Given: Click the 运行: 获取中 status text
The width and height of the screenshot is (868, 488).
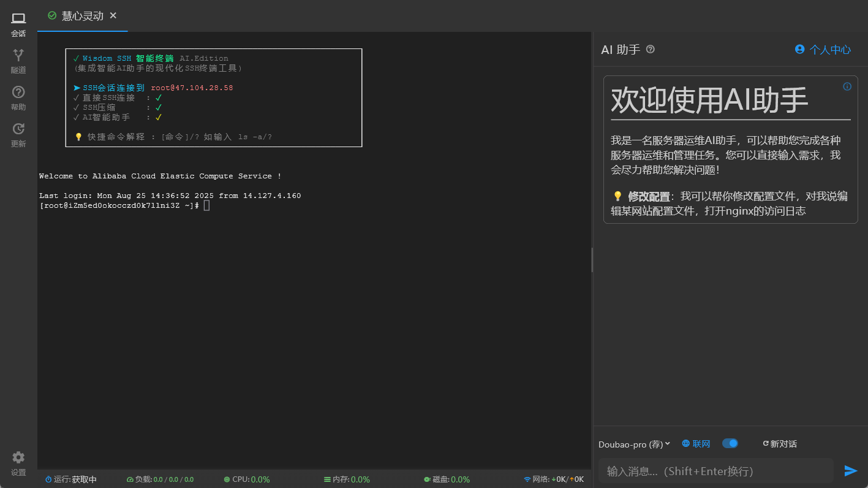Looking at the screenshot, I should (75, 479).
